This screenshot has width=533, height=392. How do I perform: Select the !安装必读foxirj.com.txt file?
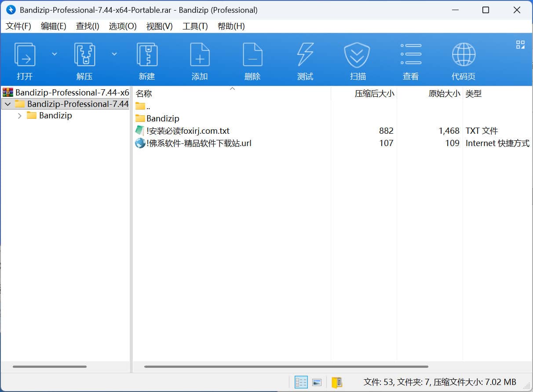[188, 131]
